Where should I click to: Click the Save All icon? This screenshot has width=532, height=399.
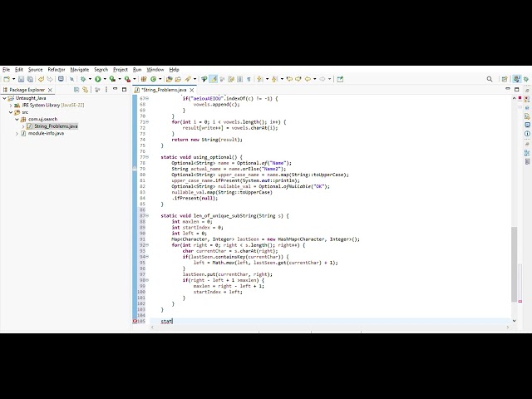(30, 79)
